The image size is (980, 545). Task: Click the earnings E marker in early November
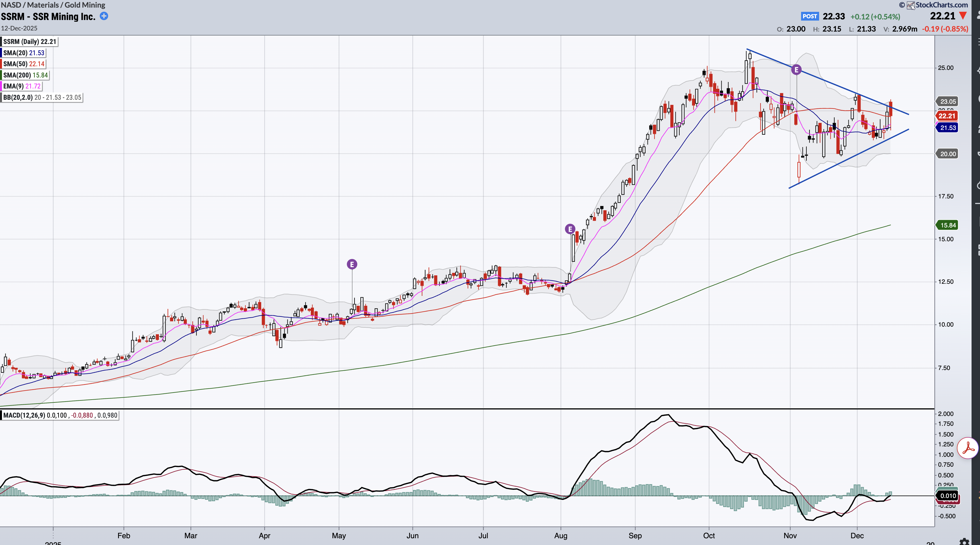tap(796, 70)
